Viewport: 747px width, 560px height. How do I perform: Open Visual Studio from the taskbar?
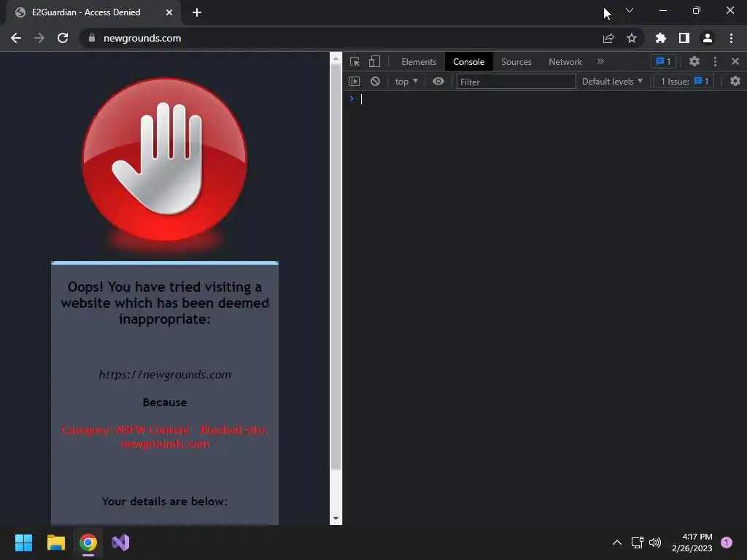120,542
